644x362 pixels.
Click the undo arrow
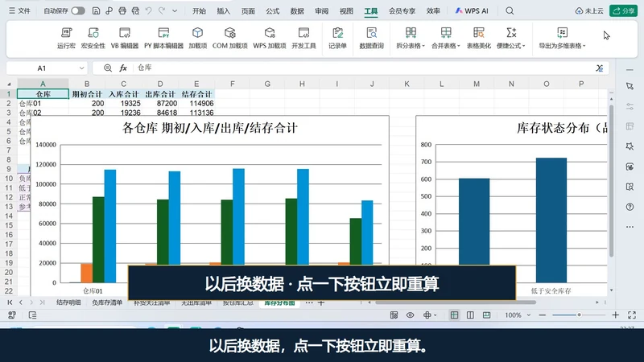(x=149, y=11)
